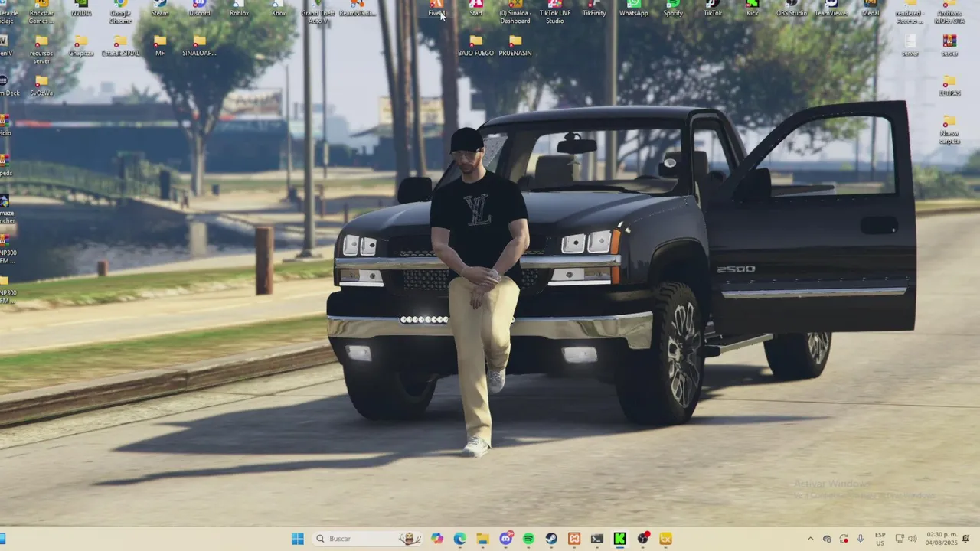Open the Archivos MODs GTA folder
This screenshot has width=980, height=551.
tap(949, 11)
